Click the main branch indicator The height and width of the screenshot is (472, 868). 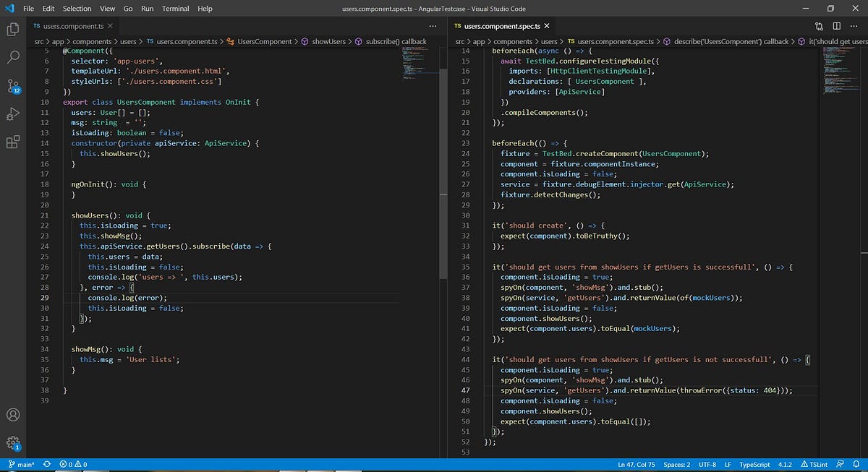click(22, 464)
